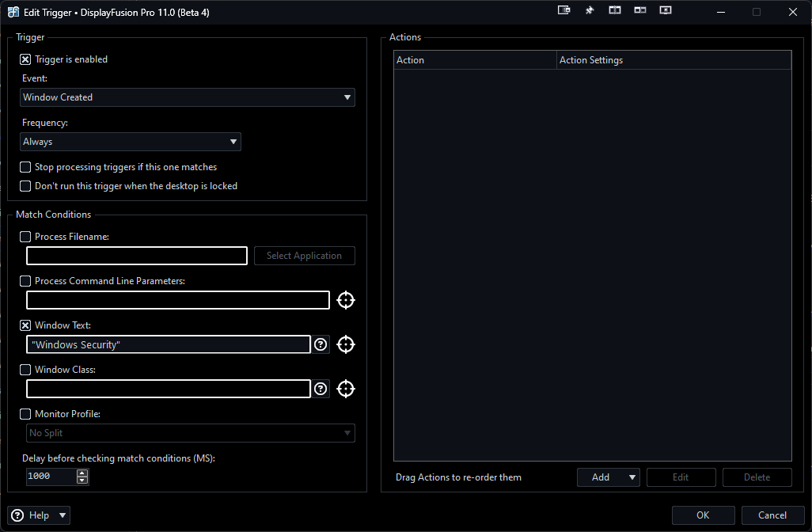Screen dimensions: 812x532
Task: Click the pin title bar icon
Action: [590, 11]
